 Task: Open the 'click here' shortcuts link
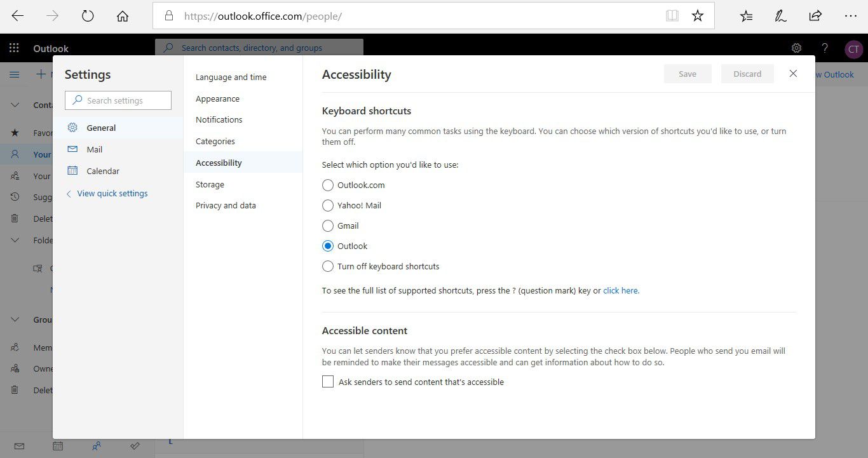tap(621, 291)
